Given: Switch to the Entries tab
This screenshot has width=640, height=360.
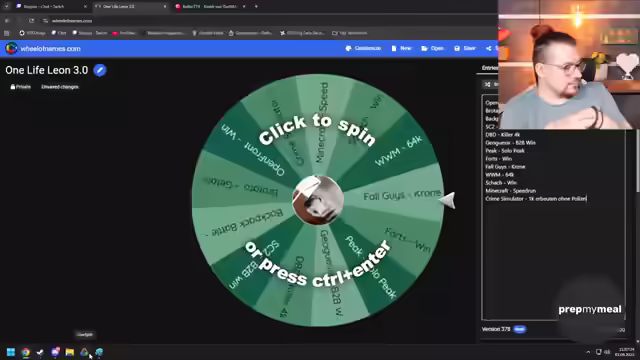Looking at the screenshot, I should pyautogui.click(x=489, y=68).
